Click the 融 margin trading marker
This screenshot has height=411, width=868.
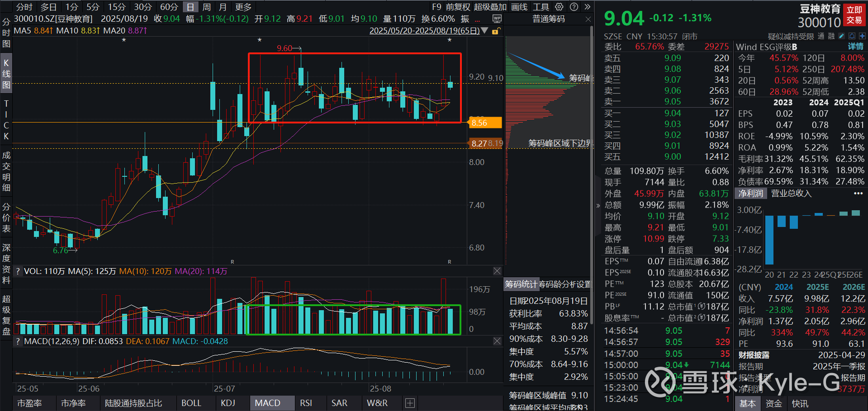(831, 36)
